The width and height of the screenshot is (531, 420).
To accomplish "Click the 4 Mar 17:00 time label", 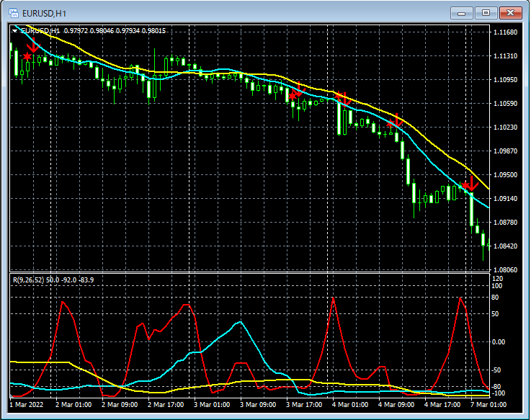I will [x=442, y=405].
